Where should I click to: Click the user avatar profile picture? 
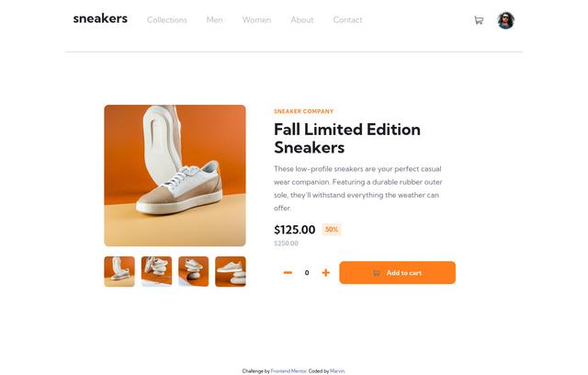pos(506,20)
